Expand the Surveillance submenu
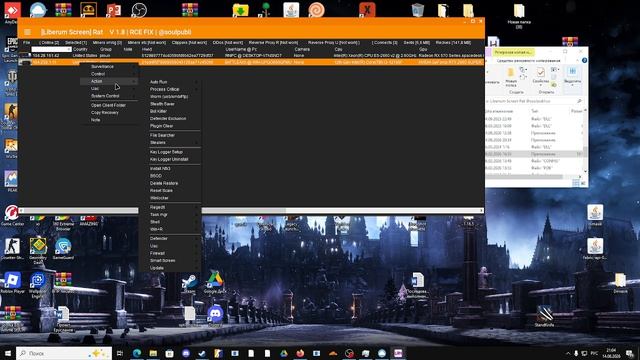Viewport: 640px width, 360px height. (x=109, y=67)
